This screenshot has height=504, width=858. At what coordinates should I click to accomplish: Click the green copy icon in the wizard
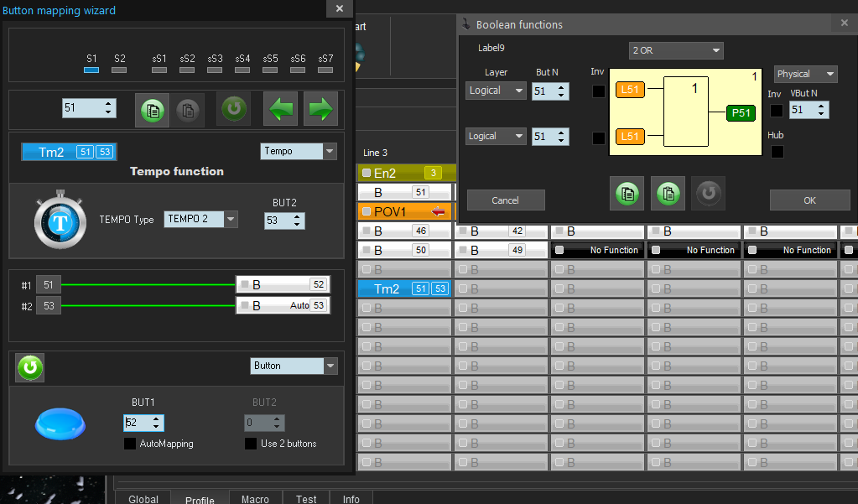[152, 110]
